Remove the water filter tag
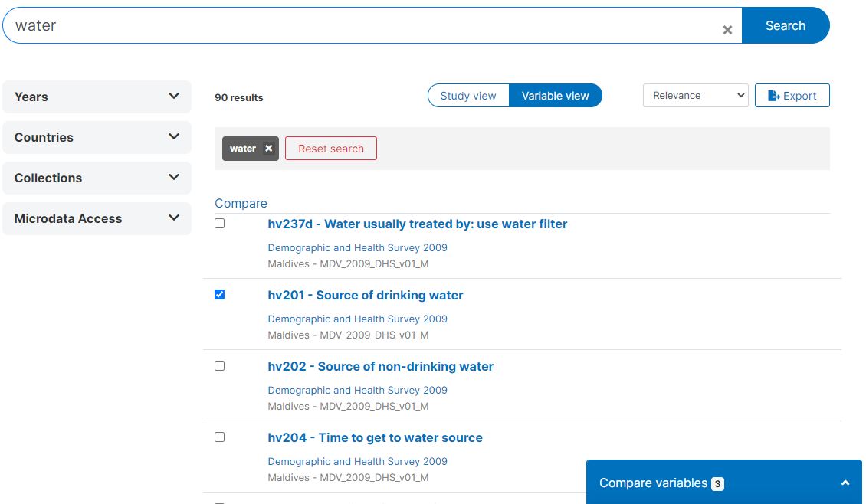This screenshot has width=866, height=504. pyautogui.click(x=268, y=149)
